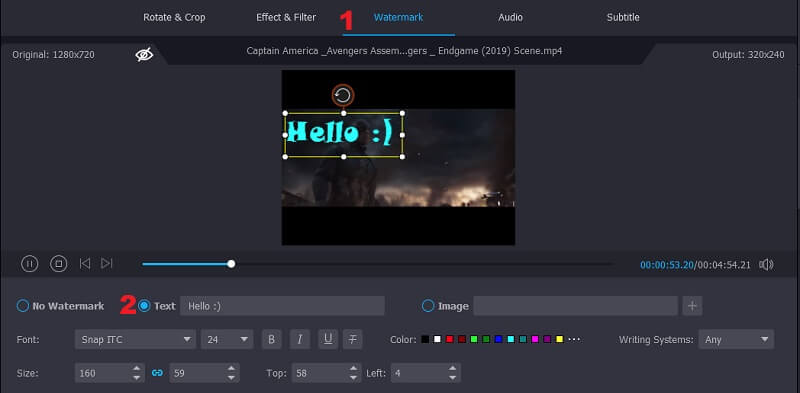Pick the bright green color swatch
This screenshot has height=393, width=800.
pos(474,339)
